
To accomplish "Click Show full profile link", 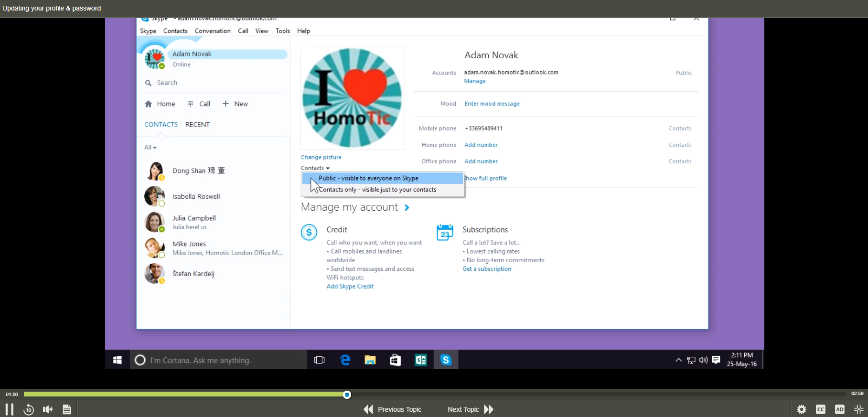I will [486, 178].
